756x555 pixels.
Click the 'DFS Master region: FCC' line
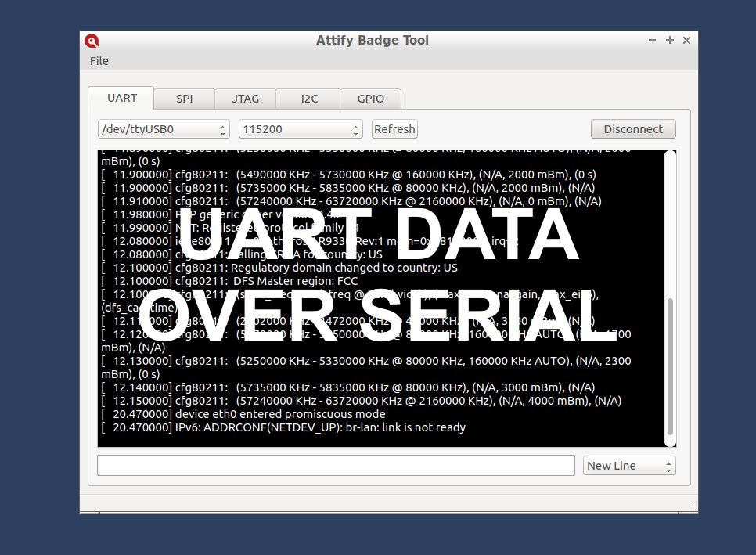[x=229, y=281]
